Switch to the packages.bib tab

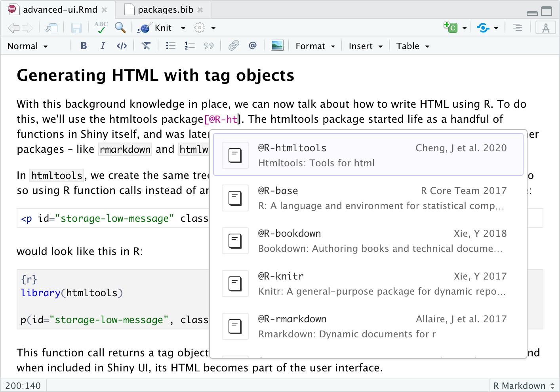tap(166, 10)
